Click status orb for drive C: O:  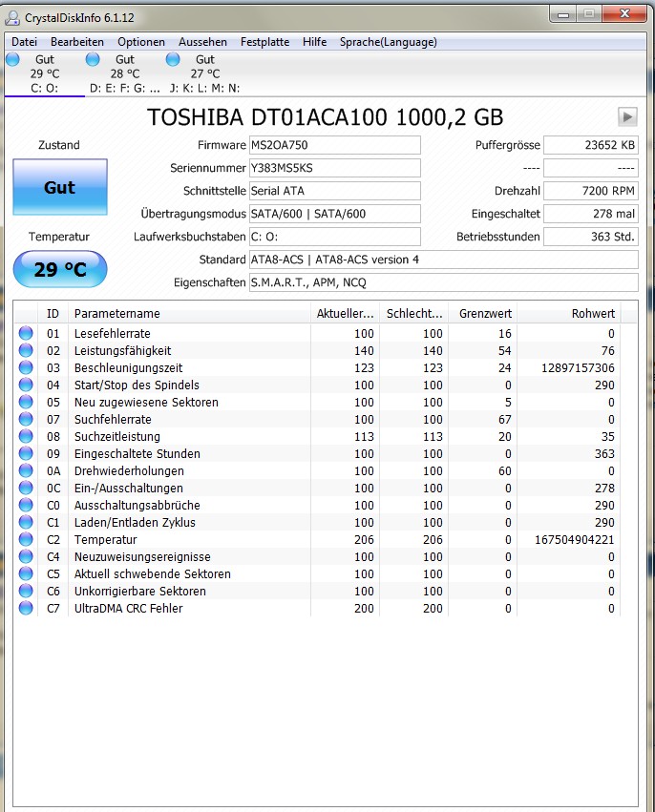coord(12,59)
